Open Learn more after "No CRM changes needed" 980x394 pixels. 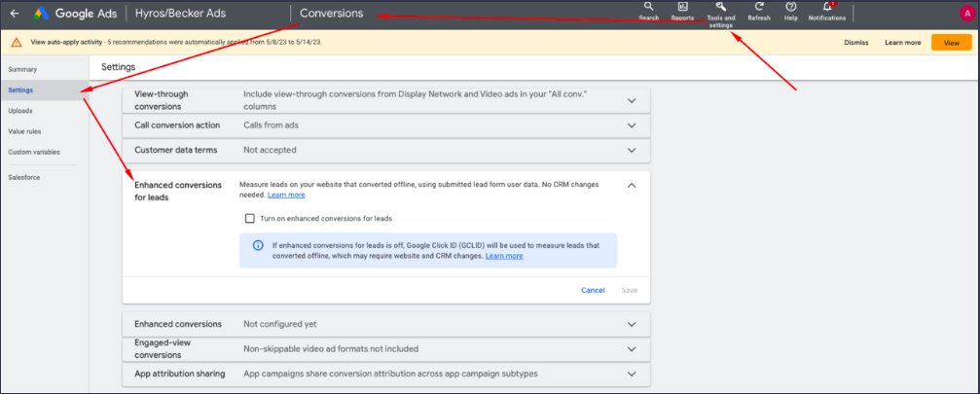286,195
